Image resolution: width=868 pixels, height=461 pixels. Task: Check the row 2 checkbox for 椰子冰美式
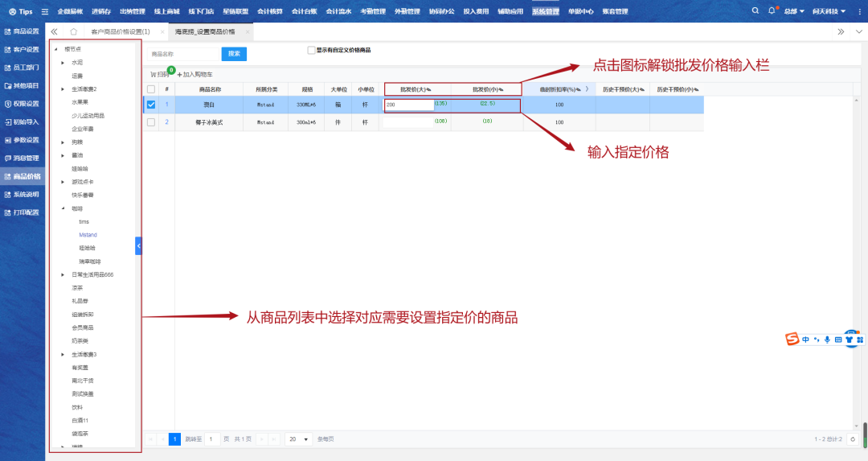[x=150, y=122]
